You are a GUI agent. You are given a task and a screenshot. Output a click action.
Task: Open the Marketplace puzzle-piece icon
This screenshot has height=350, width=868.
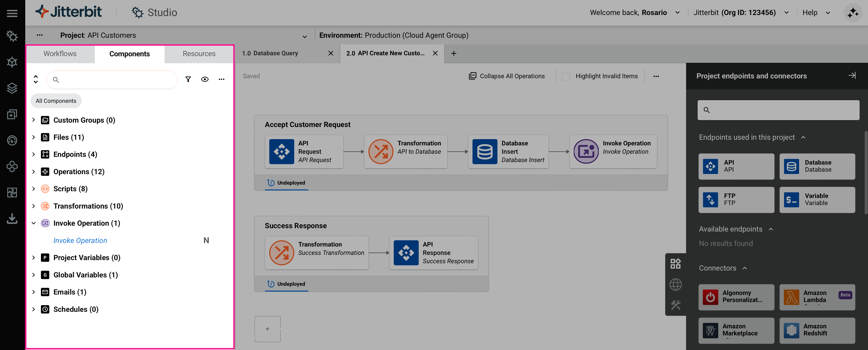click(x=12, y=193)
